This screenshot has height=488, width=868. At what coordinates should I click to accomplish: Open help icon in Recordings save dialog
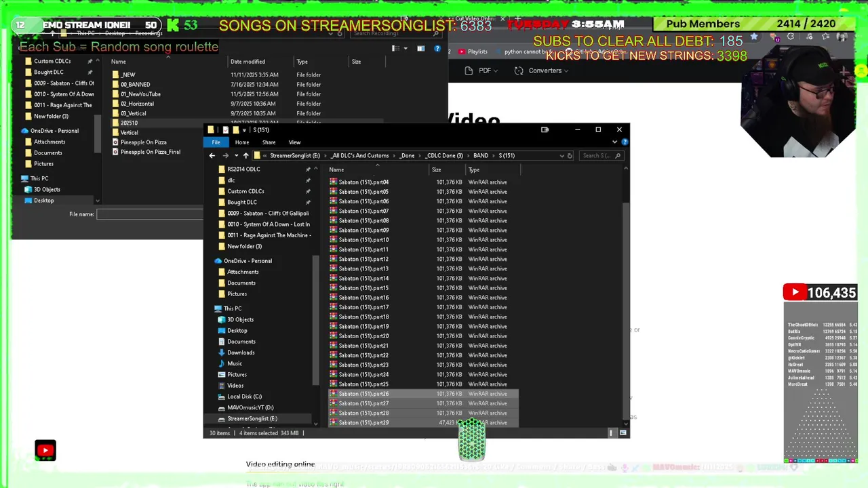coord(437,49)
